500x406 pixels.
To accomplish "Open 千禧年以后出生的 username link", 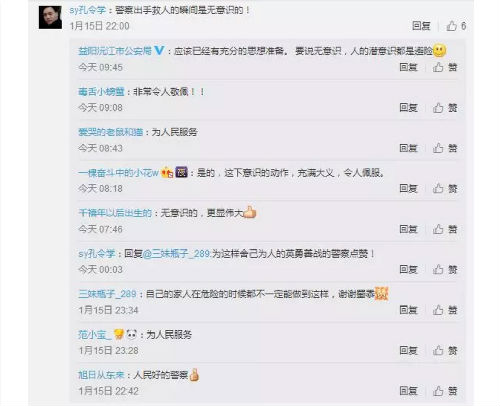I will [x=115, y=213].
